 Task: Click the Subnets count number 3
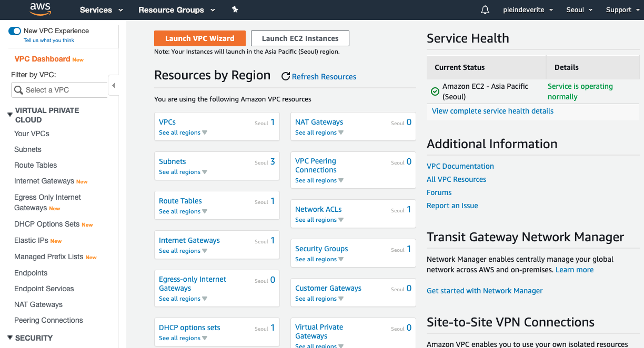(x=273, y=161)
